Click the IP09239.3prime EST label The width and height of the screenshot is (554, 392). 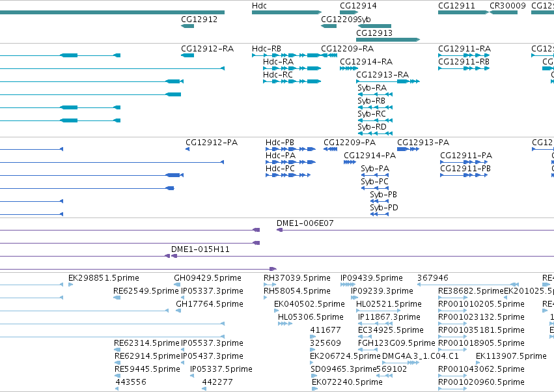click(x=382, y=291)
